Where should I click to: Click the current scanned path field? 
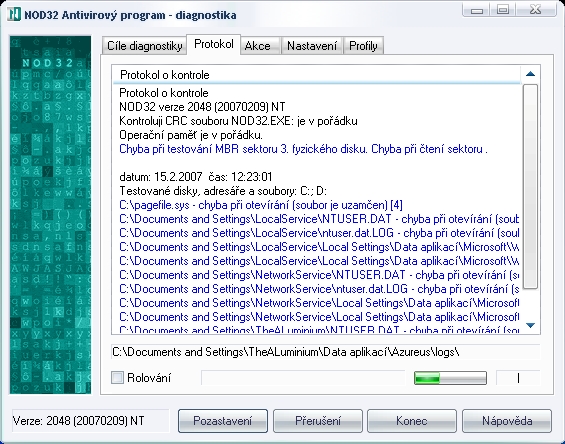326,352
